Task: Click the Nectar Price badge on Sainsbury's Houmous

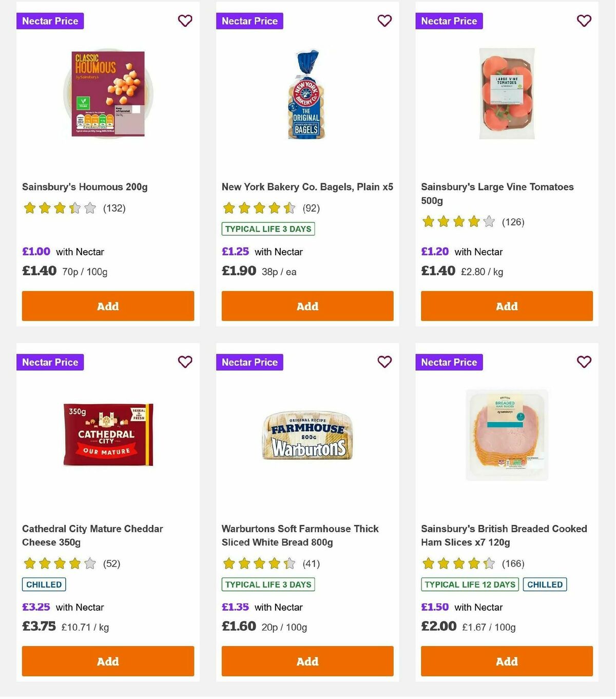Action: (50, 21)
